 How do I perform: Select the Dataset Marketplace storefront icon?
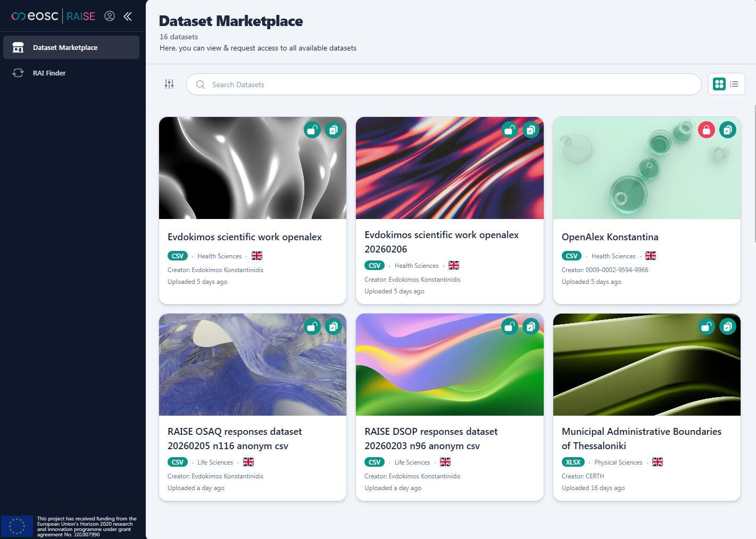(x=18, y=47)
